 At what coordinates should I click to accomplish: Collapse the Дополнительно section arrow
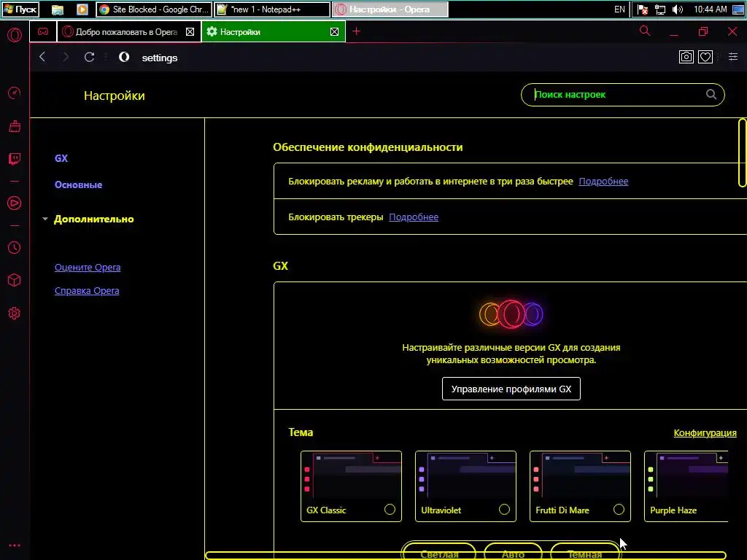click(x=45, y=219)
